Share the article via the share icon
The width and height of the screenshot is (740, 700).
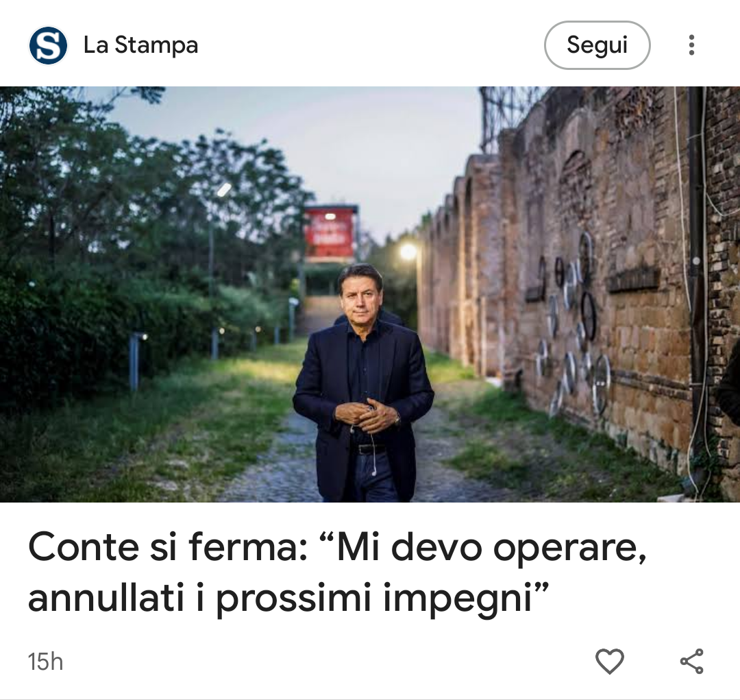pyautogui.click(x=692, y=661)
